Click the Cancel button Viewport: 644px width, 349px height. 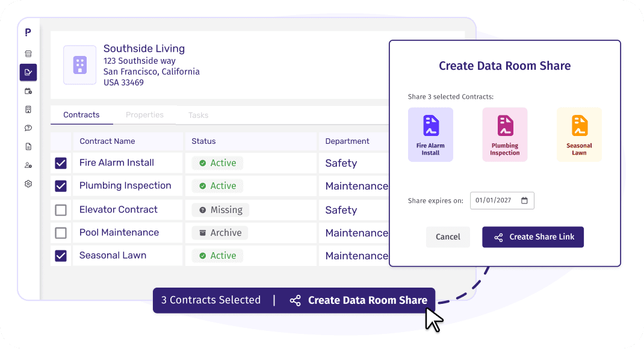point(448,237)
